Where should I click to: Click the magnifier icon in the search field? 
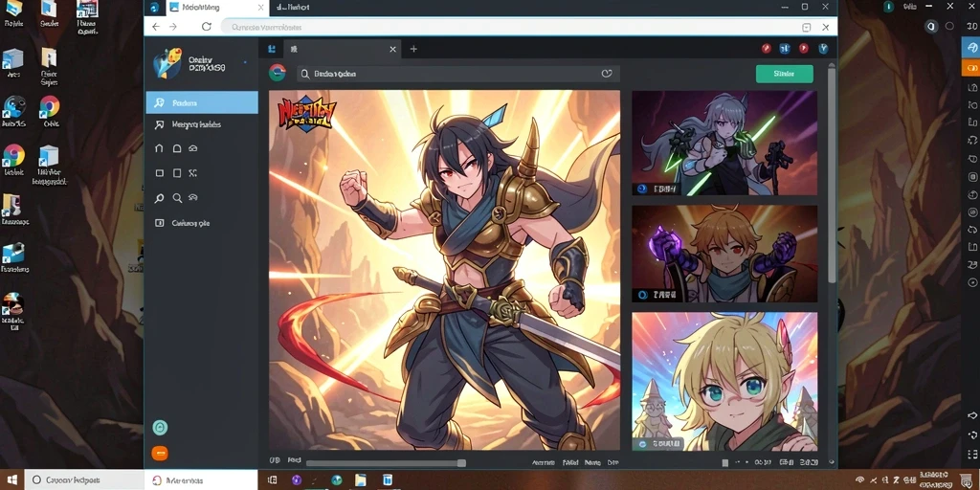click(305, 74)
